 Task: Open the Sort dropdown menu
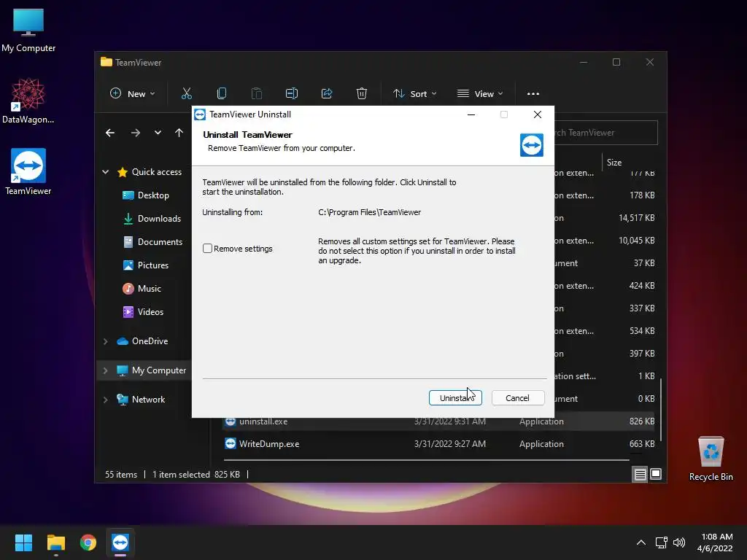pos(414,93)
